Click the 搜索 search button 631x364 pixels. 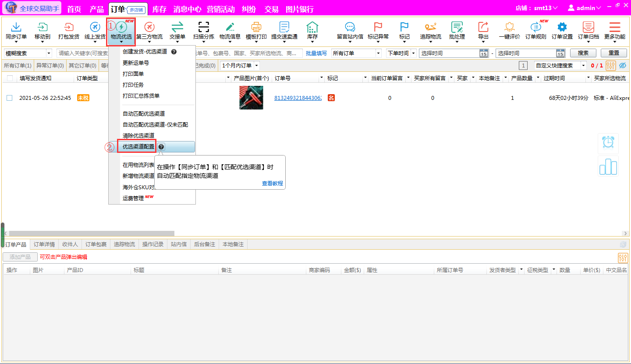[583, 53]
